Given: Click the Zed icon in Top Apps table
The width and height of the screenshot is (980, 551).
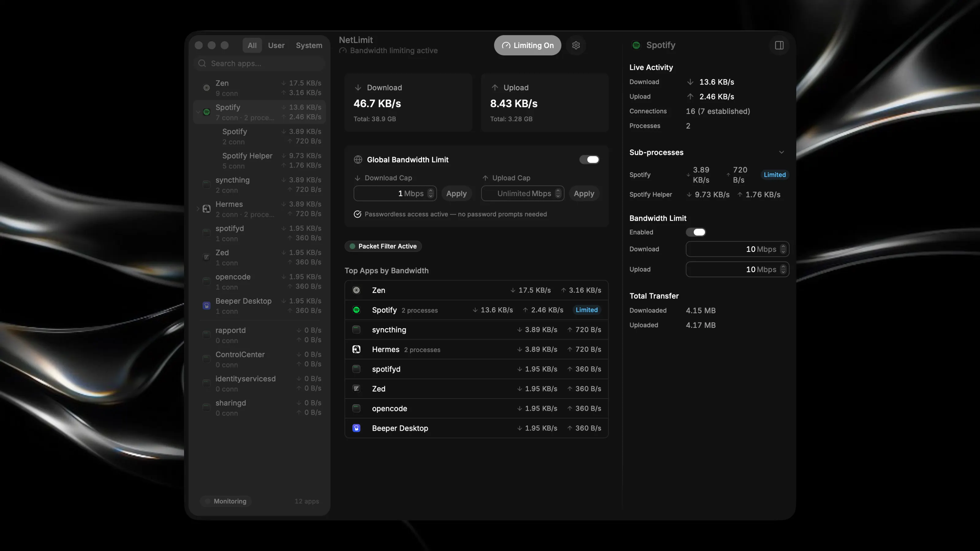Looking at the screenshot, I should pyautogui.click(x=356, y=389).
